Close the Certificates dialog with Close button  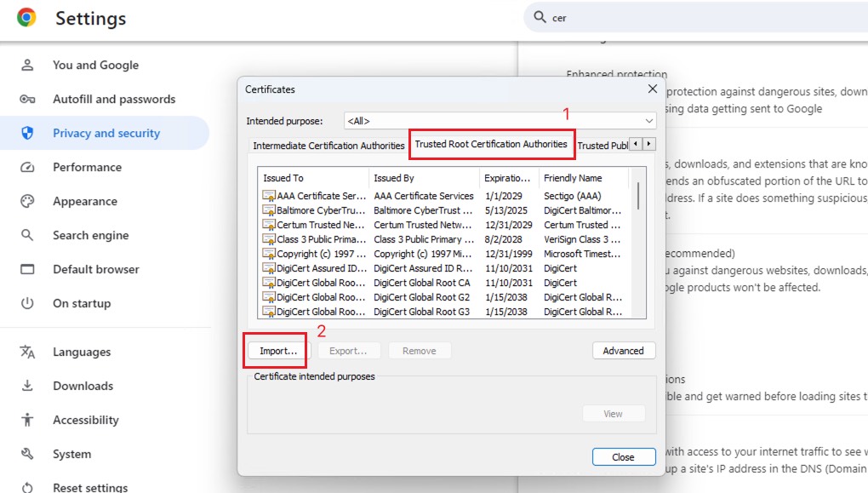coord(623,457)
